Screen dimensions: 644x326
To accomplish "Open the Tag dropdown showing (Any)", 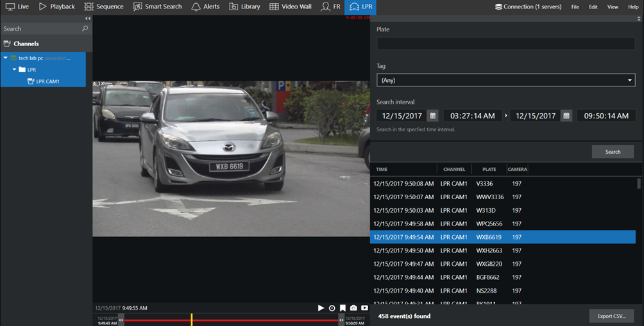I will coord(505,80).
